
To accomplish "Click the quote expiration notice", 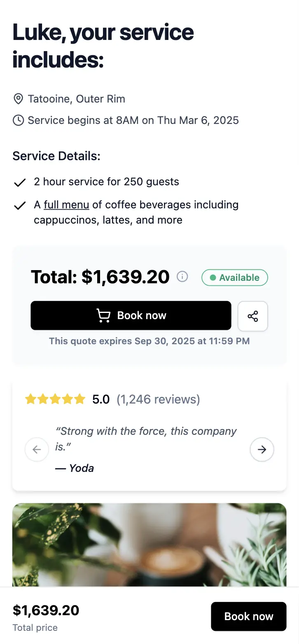I will (149, 341).
